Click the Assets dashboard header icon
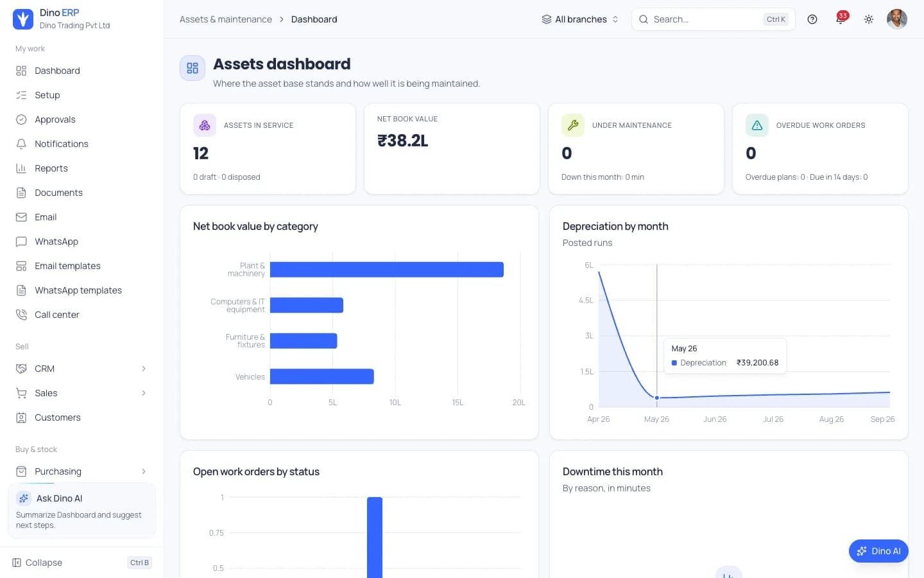 coord(193,68)
